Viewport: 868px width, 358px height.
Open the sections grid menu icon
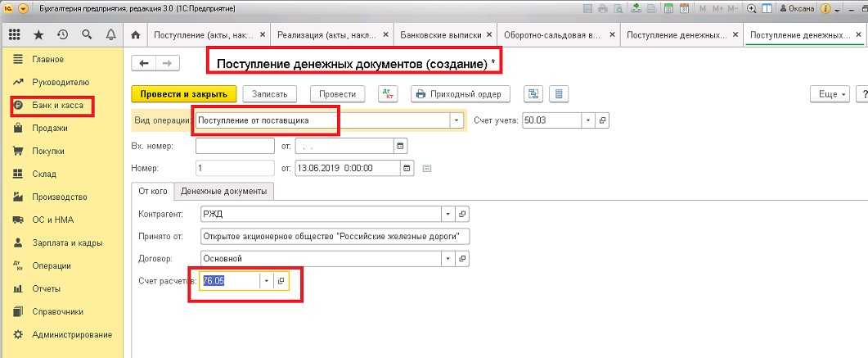tap(15, 34)
